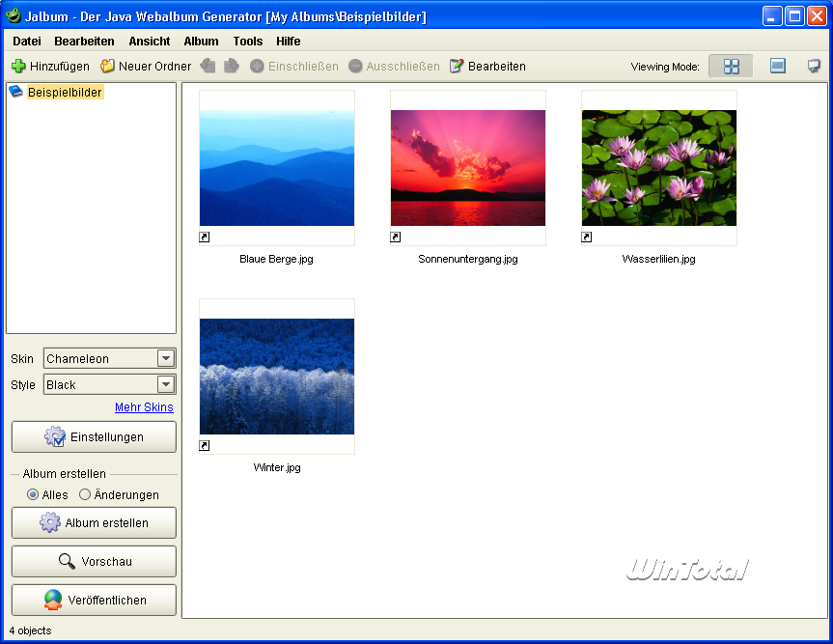Open the Tools menu

[247, 42]
